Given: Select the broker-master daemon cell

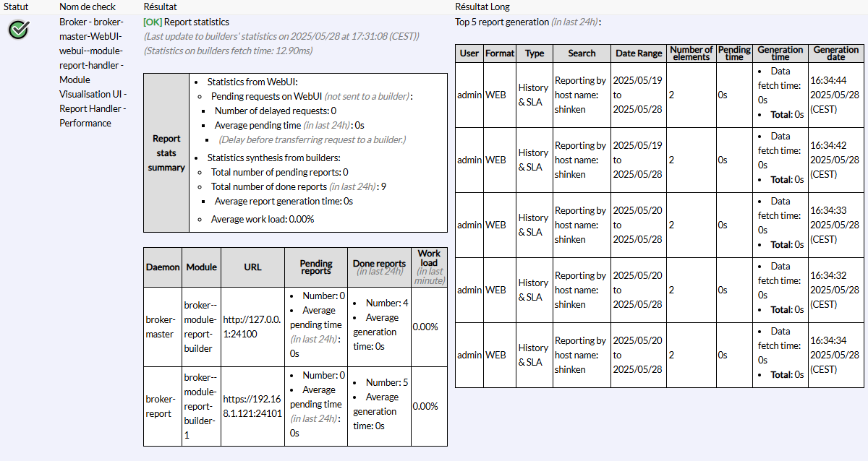Looking at the screenshot, I should coord(160,327).
